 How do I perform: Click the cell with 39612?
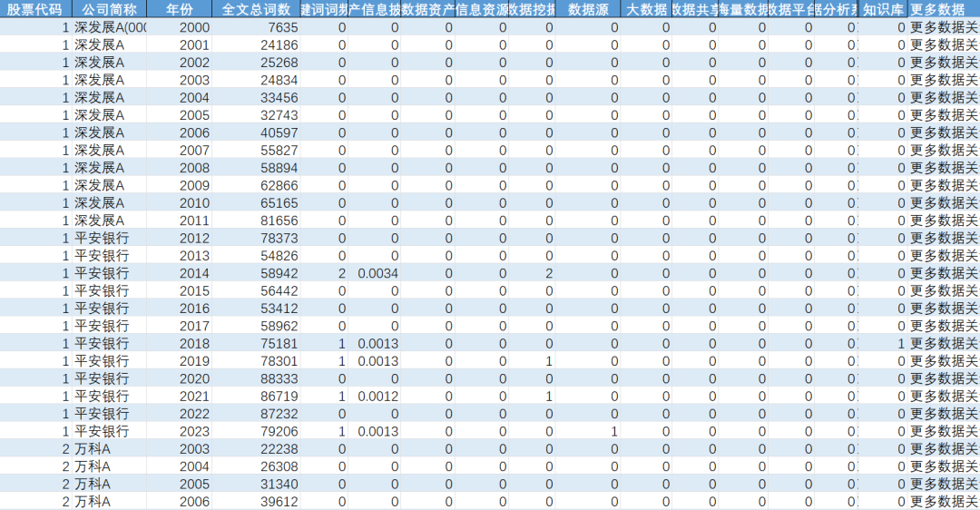point(256,501)
